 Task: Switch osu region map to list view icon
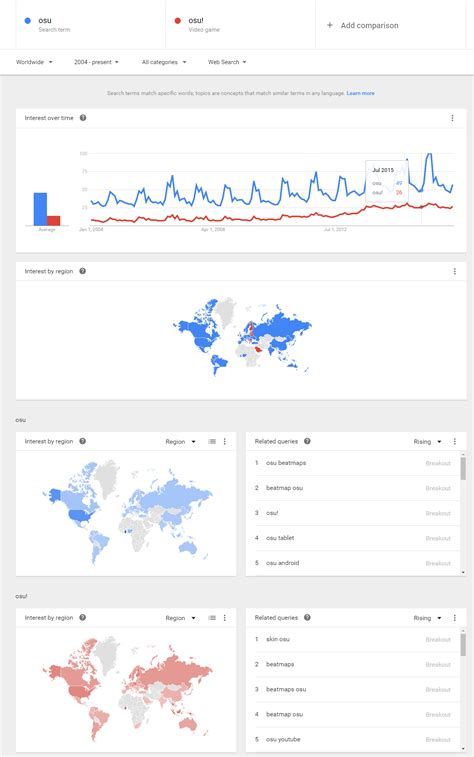212,441
